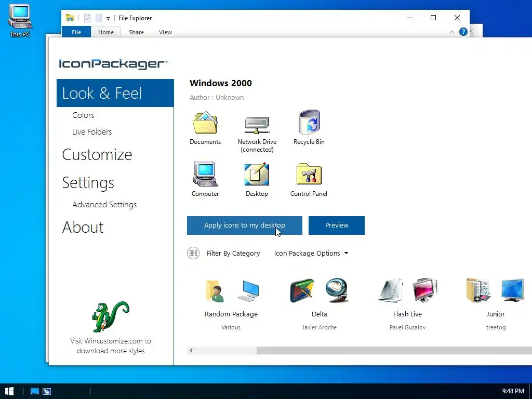The height and width of the screenshot is (399, 532).
Task: Open Customize Quick Access Toolbar dropdown arrow
Action: click(x=108, y=18)
